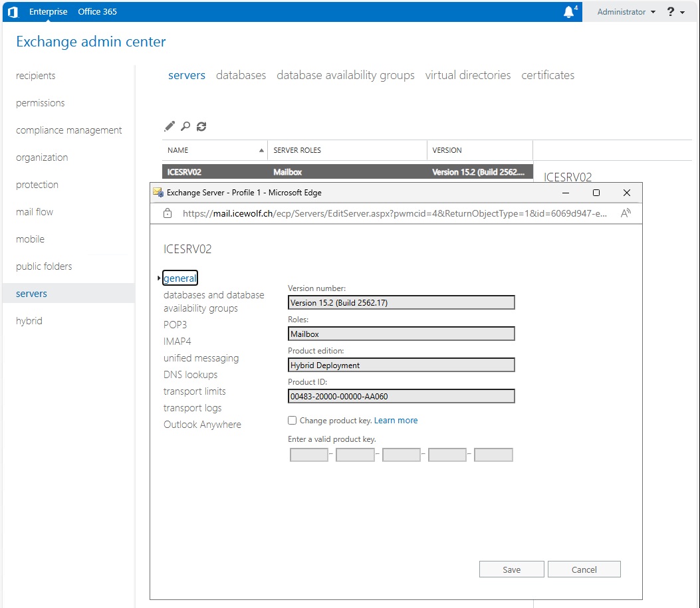Screen dimensions: 700x608
Task: Open the transport logs section
Action: 192,408
